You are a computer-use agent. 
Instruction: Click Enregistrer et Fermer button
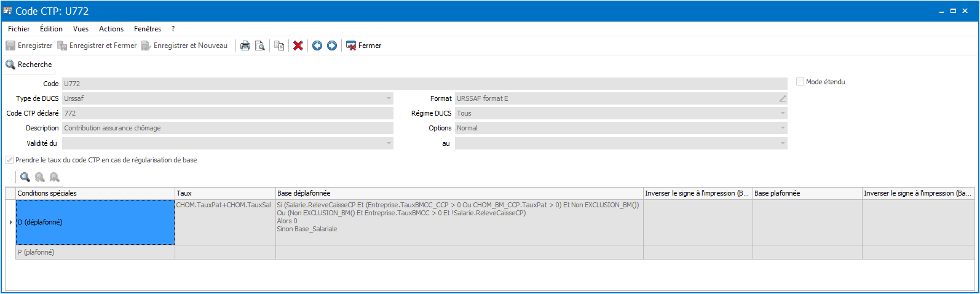click(x=97, y=46)
